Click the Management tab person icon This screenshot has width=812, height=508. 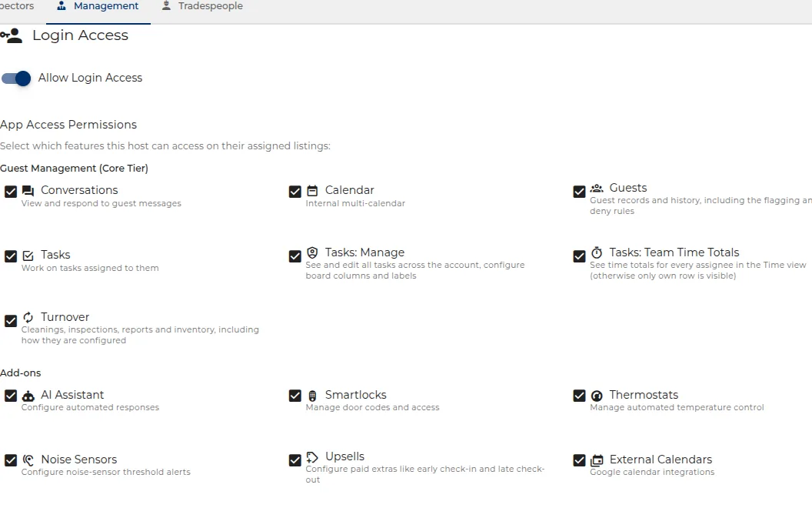[61, 5]
